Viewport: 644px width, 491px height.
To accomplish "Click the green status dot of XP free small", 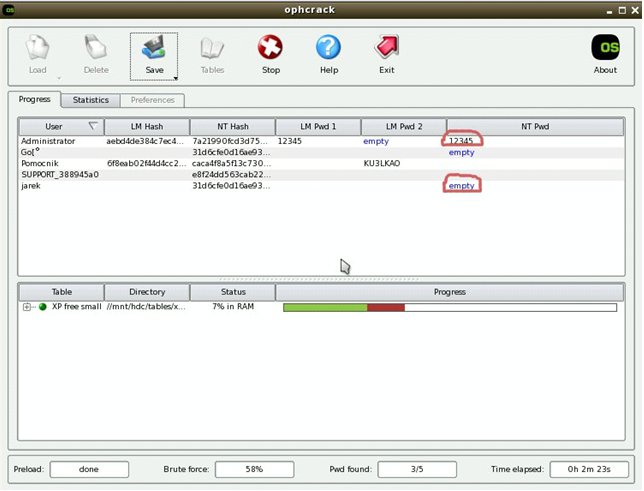I will click(x=43, y=307).
